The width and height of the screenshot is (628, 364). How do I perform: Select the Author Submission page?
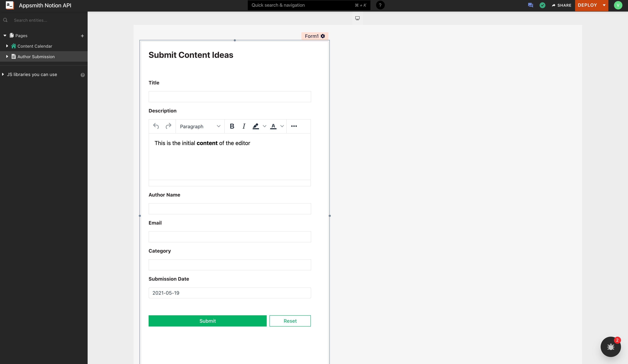36,57
